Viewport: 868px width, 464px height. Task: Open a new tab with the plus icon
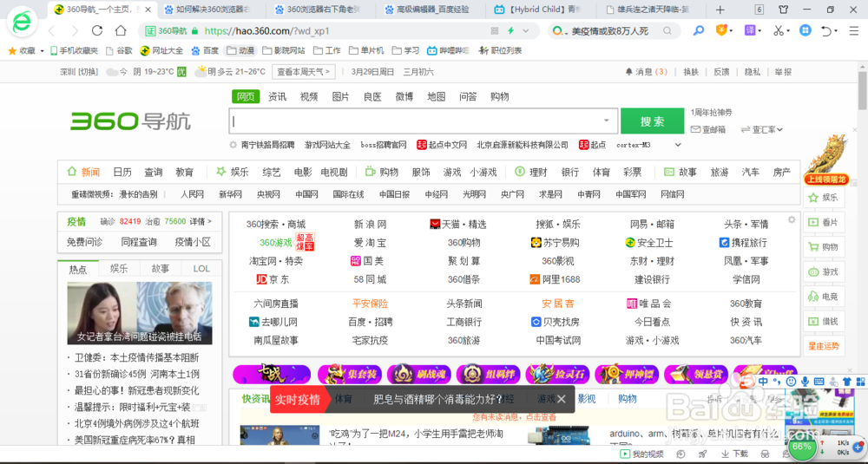point(720,10)
